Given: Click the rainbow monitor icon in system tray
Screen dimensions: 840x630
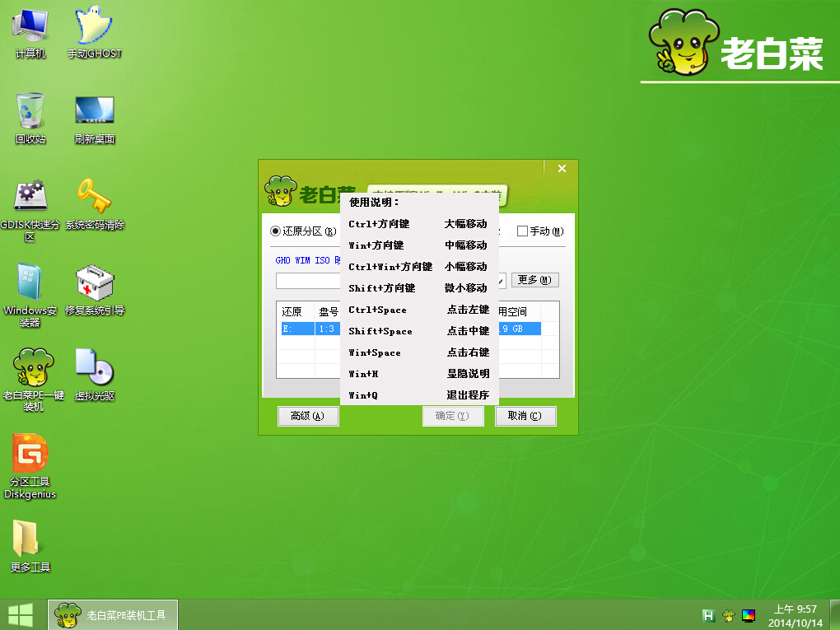Looking at the screenshot, I should click(x=749, y=614).
